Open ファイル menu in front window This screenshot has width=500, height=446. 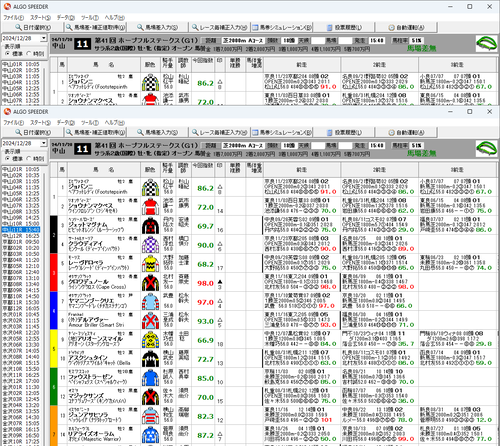[14, 123]
